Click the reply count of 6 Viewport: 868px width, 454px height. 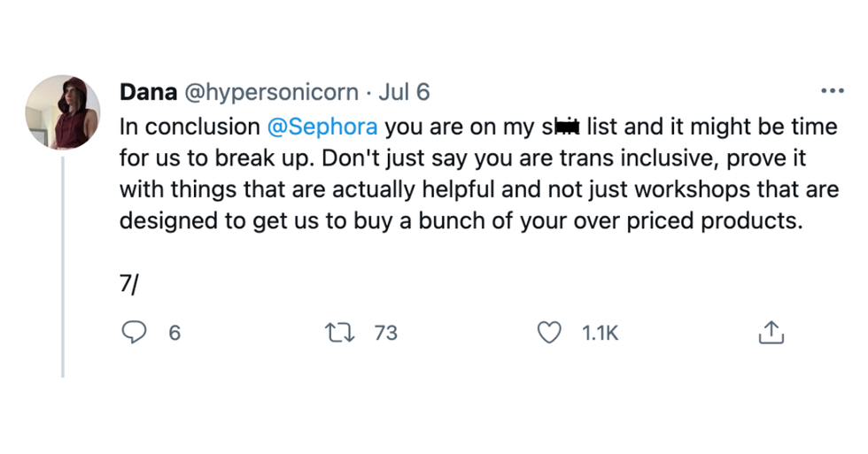click(x=174, y=334)
